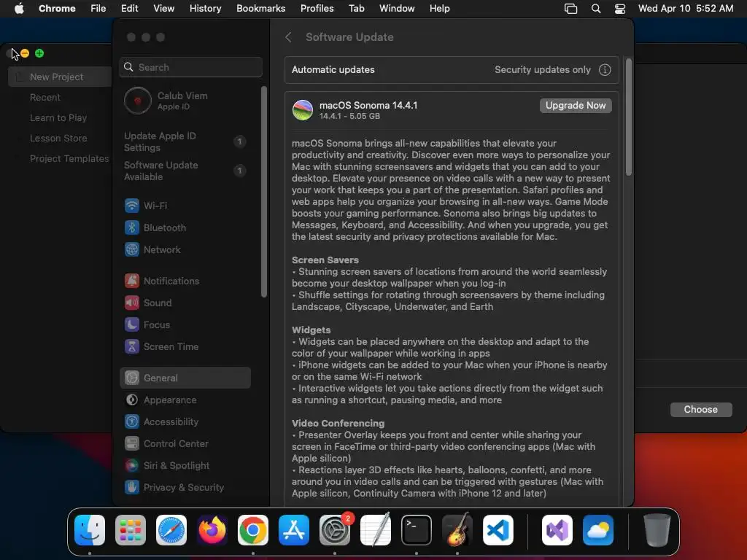Open Wi-Fi settings icon in sidebar
747x560 pixels.
pyautogui.click(x=132, y=206)
